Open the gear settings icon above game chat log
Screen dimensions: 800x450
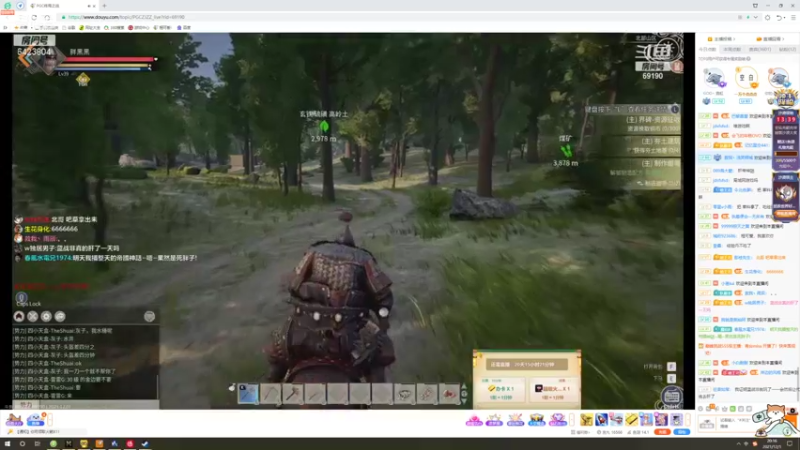click(x=46, y=316)
